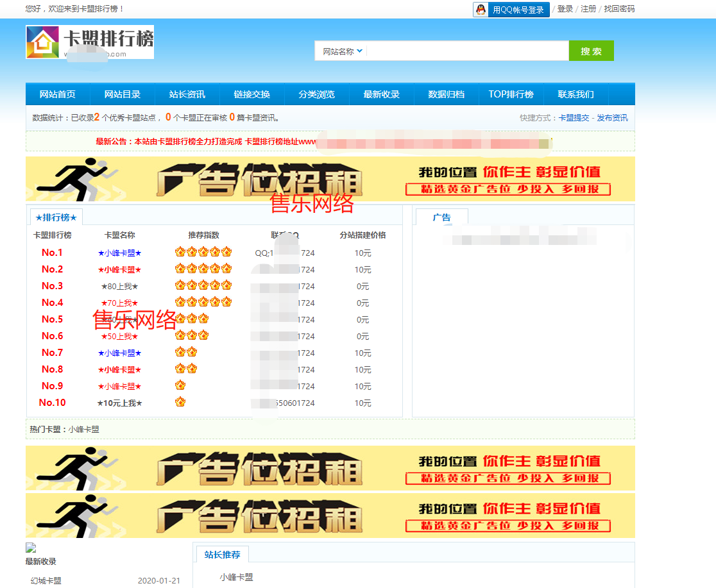The image size is (716, 588).
Task: Open the 找回密码 link
Action: pyautogui.click(x=619, y=9)
